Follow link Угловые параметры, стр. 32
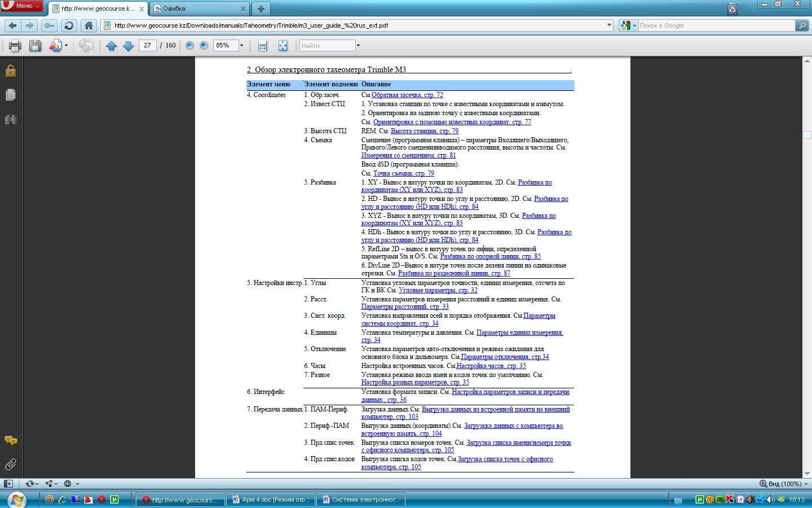This screenshot has width=812, height=508. click(438, 290)
